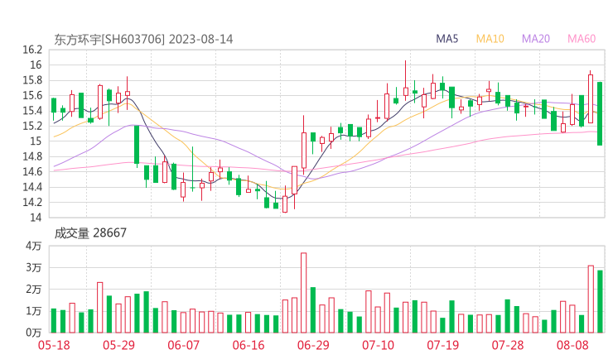Screen dimensions: 613x364
Task: Click the 成交量 28667 volume label
Action: pos(90,233)
